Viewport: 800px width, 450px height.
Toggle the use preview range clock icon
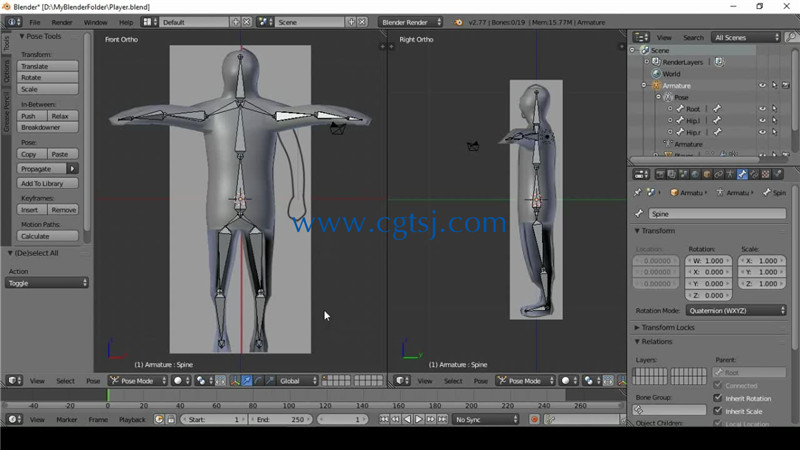point(159,419)
